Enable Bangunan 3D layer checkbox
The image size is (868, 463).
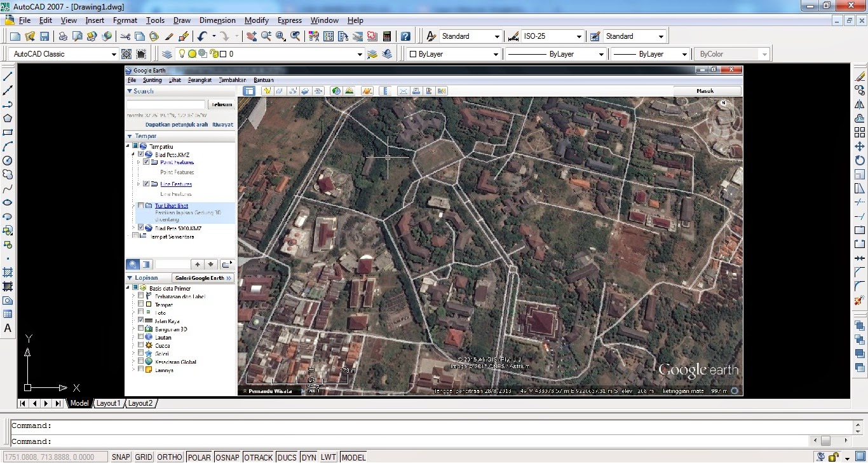pyautogui.click(x=140, y=329)
